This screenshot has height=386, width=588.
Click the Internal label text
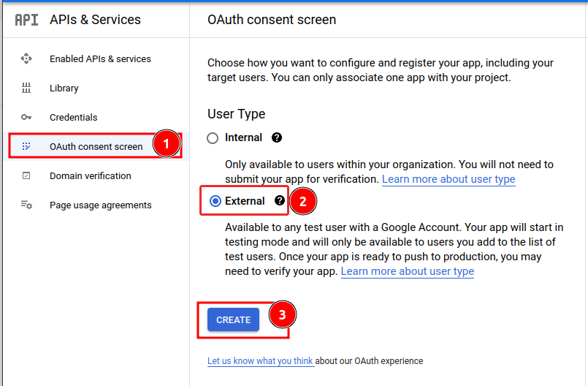[x=243, y=137]
